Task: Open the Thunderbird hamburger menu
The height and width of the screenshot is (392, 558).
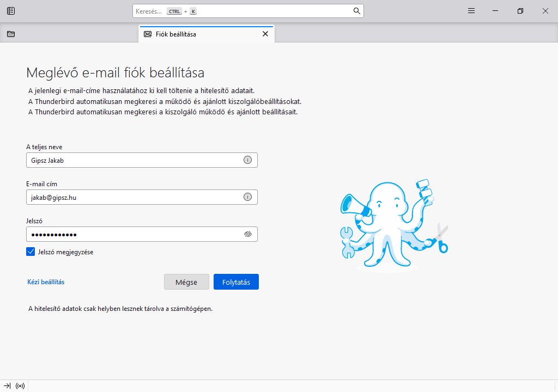Action: [x=471, y=11]
